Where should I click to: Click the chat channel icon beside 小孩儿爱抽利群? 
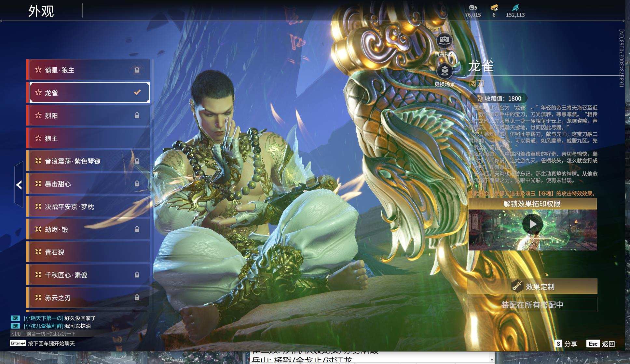(15, 326)
